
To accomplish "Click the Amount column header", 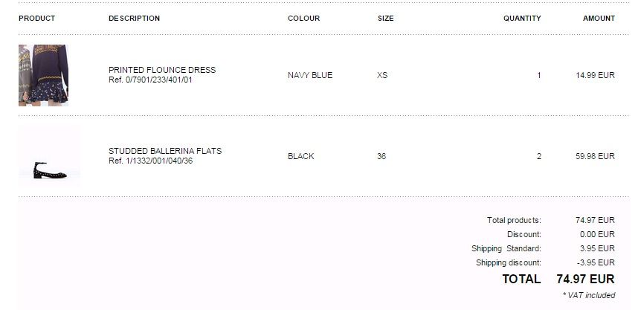I will tap(599, 19).
